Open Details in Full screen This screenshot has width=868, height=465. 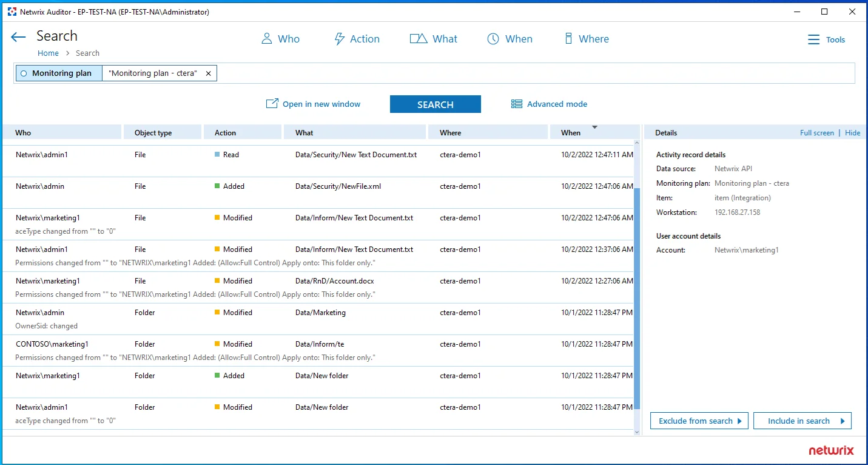click(x=816, y=133)
